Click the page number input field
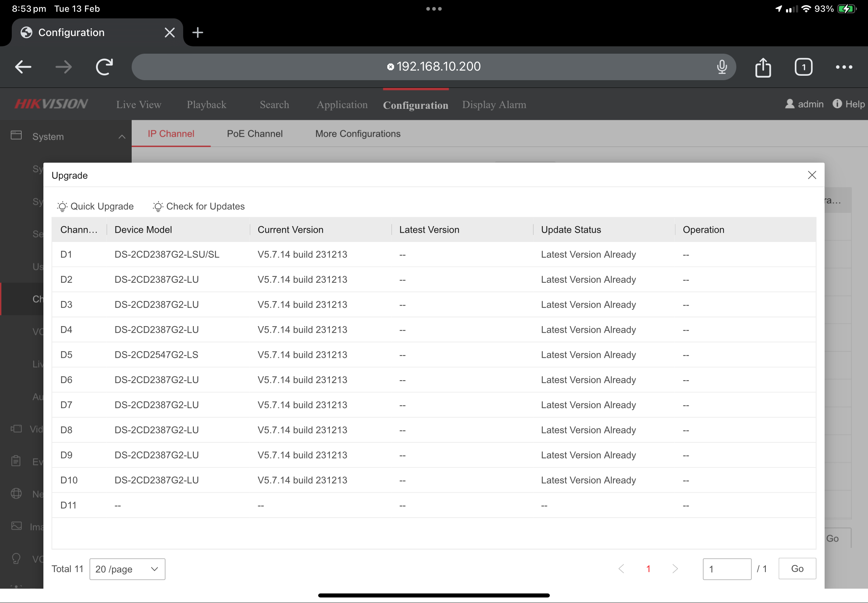Image resolution: width=868 pixels, height=603 pixels. [x=726, y=568]
